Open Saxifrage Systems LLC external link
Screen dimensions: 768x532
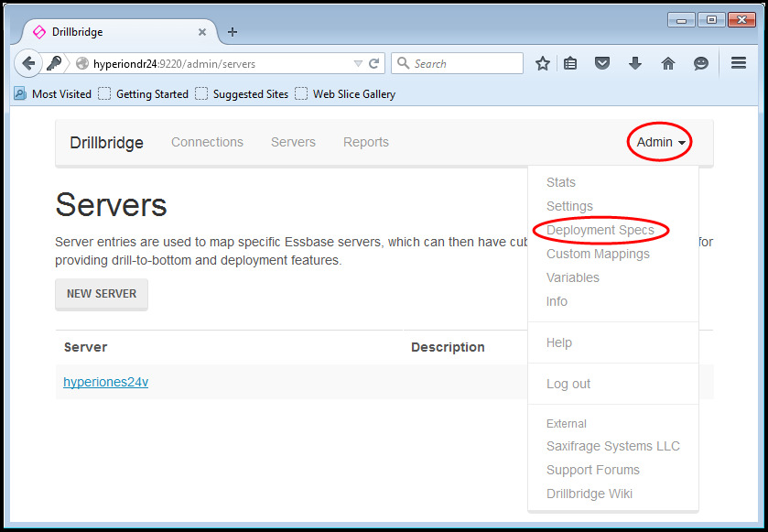click(613, 446)
